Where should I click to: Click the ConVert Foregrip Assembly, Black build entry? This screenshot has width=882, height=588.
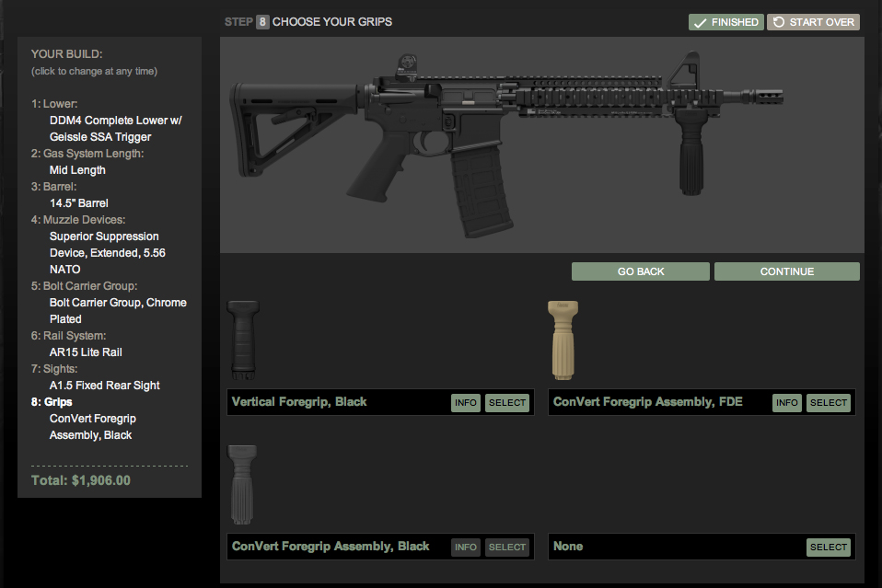(x=93, y=427)
